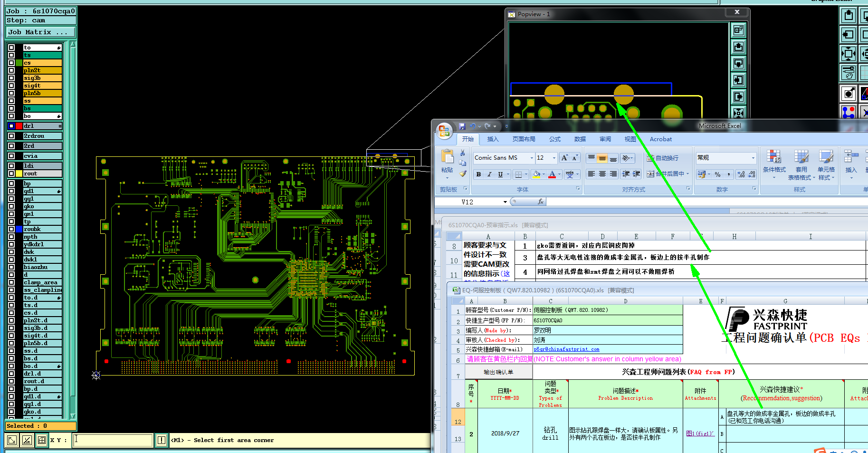Switch to the 插入 ribbon tab
Viewport: 868px width, 453px height.
pyautogui.click(x=493, y=139)
